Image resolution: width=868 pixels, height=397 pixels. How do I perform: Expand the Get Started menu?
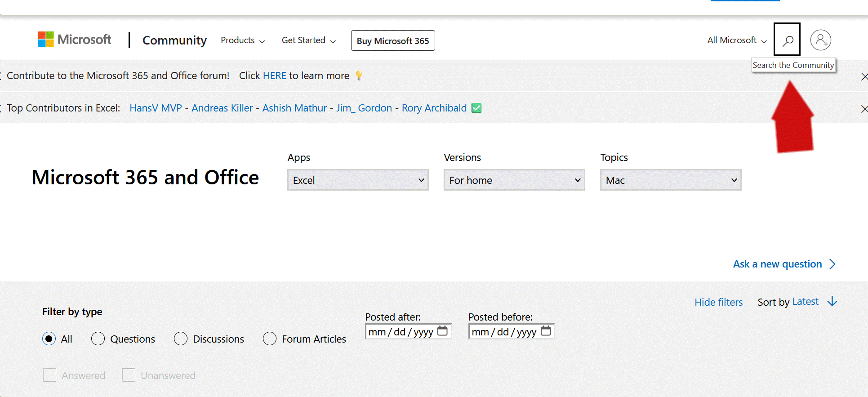(309, 40)
